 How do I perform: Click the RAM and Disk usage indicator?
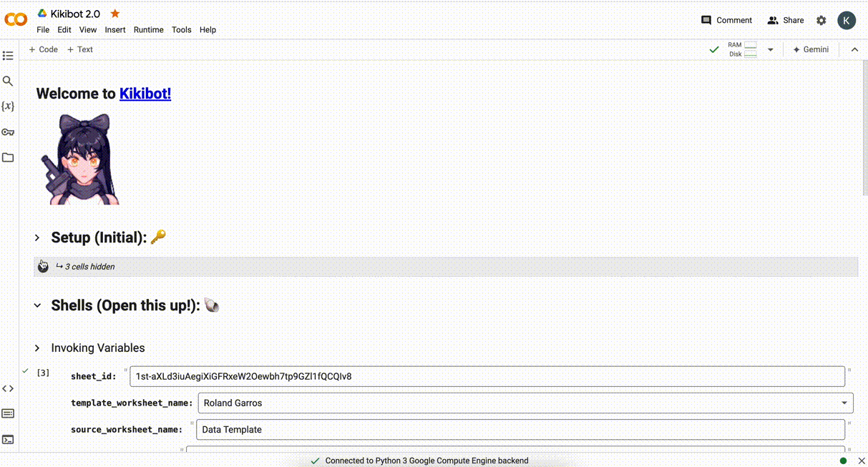(742, 50)
